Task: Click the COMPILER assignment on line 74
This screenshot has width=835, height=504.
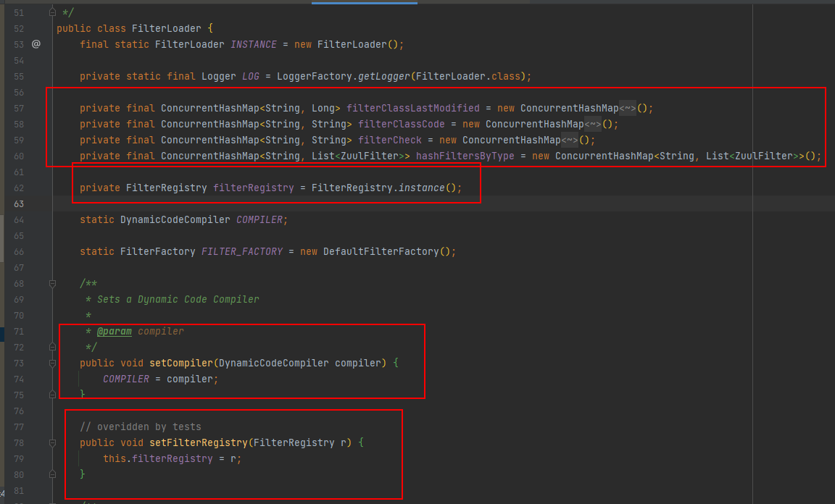Action: 125,379
